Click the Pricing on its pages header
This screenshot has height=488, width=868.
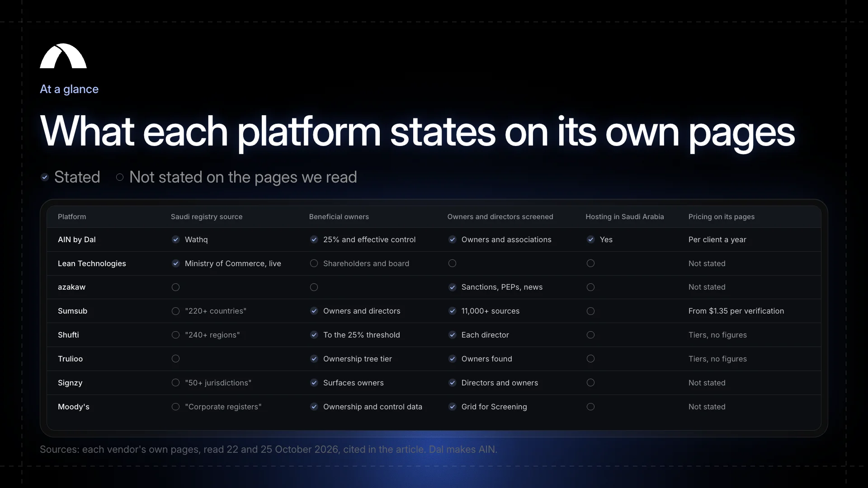(x=722, y=216)
